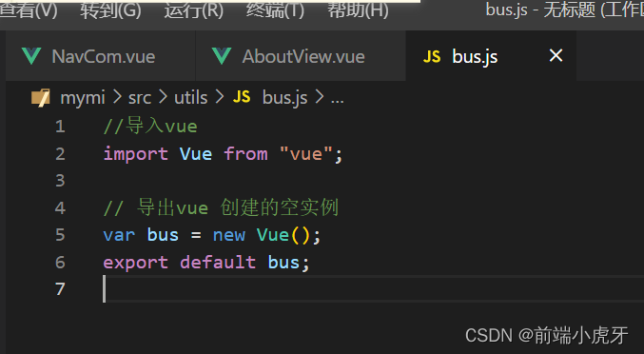Click the "vue" string on import line
Screen dimensions: 644x354
305,154
